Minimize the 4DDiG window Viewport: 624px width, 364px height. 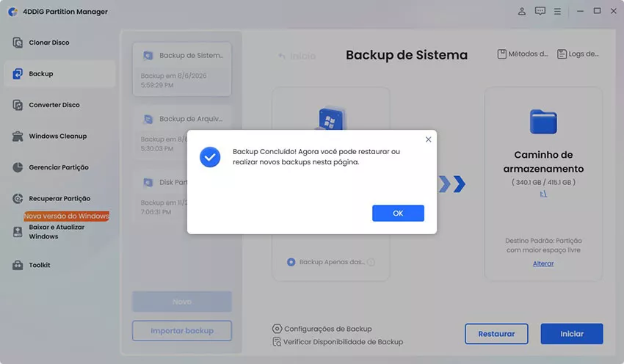click(580, 11)
